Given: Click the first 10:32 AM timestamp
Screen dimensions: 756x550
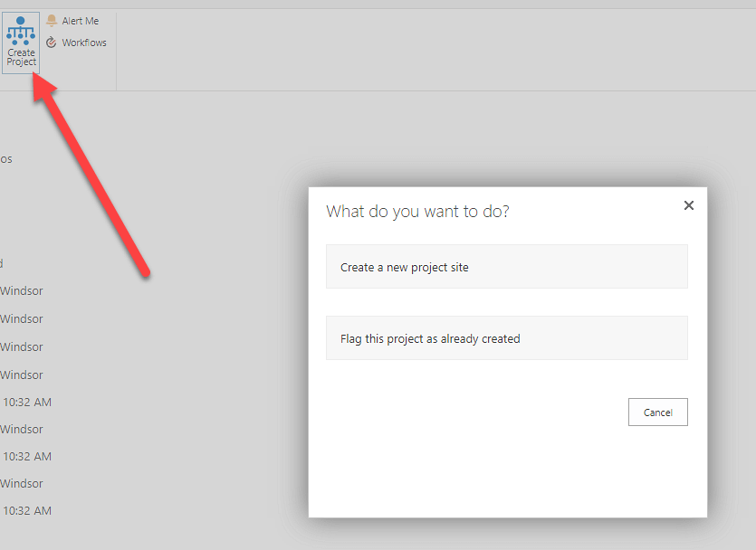Looking at the screenshot, I should click(27, 402).
